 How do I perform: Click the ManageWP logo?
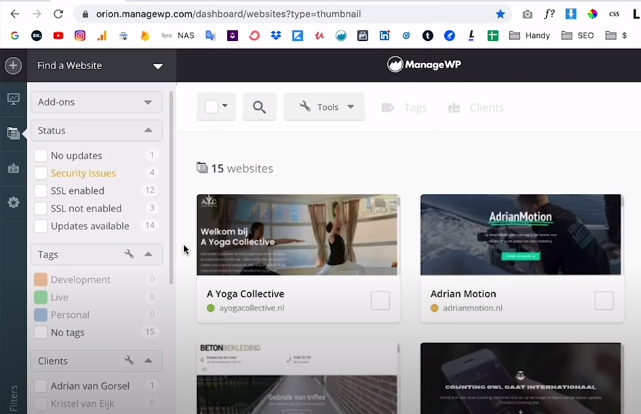click(x=423, y=65)
